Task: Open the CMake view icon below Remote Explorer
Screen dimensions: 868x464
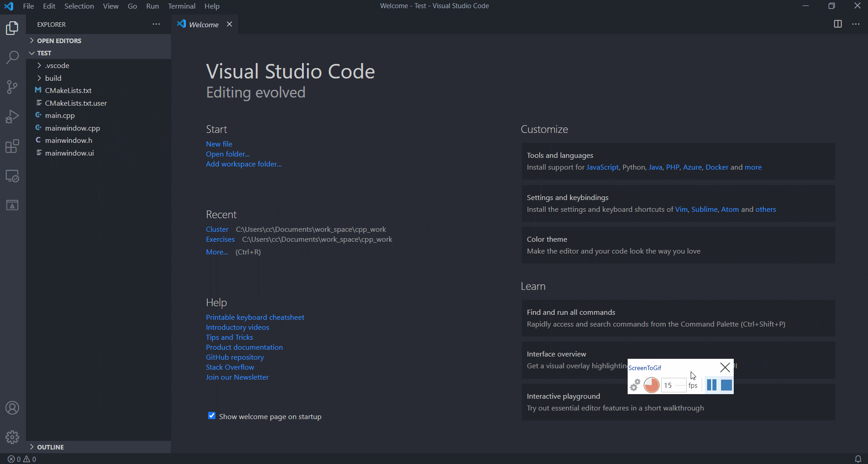Action: click(12, 205)
